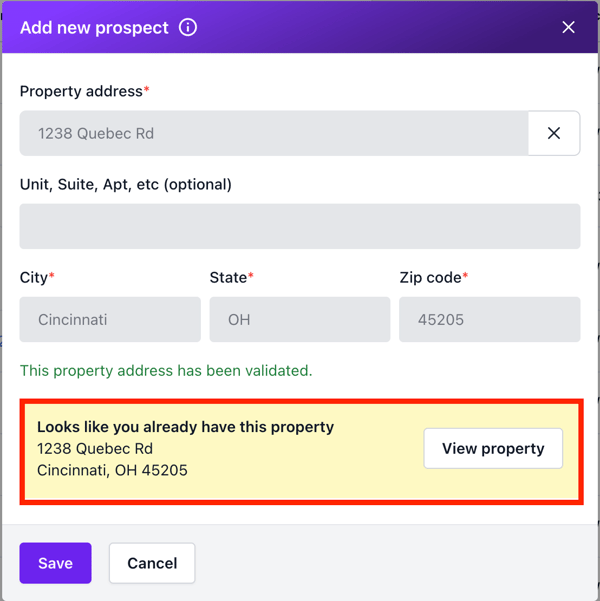Click the Property address field label
600x601 pixels.
click(x=81, y=91)
